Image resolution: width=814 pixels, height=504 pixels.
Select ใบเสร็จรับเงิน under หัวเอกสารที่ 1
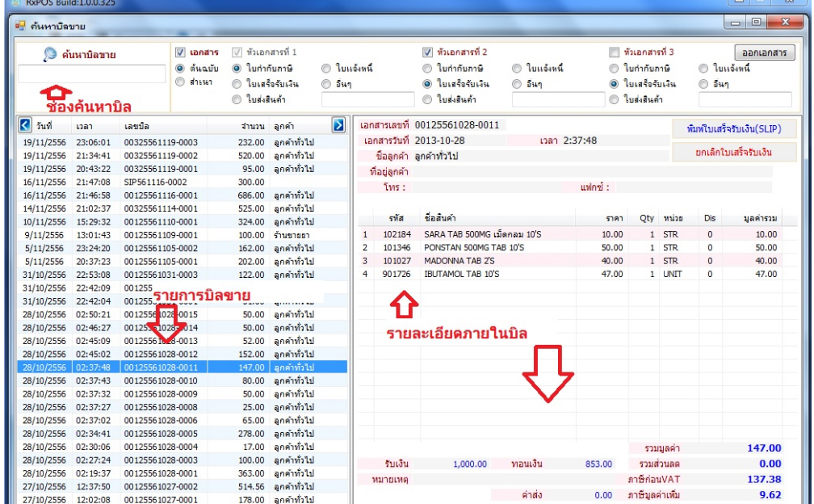(x=237, y=83)
